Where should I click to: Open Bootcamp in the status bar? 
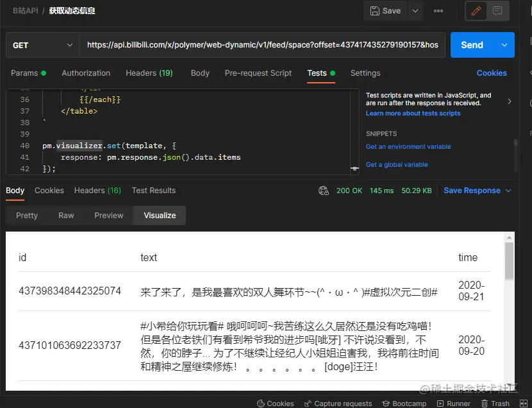point(404,404)
